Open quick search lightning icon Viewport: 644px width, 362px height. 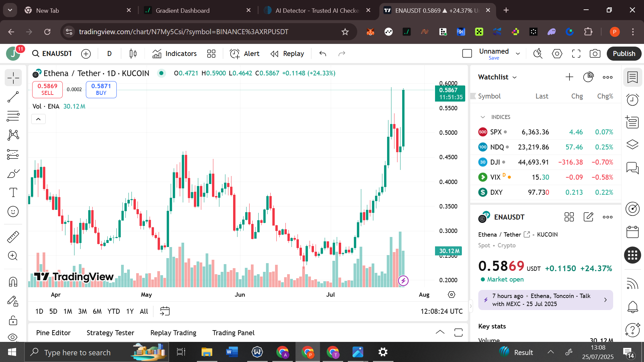(538, 54)
